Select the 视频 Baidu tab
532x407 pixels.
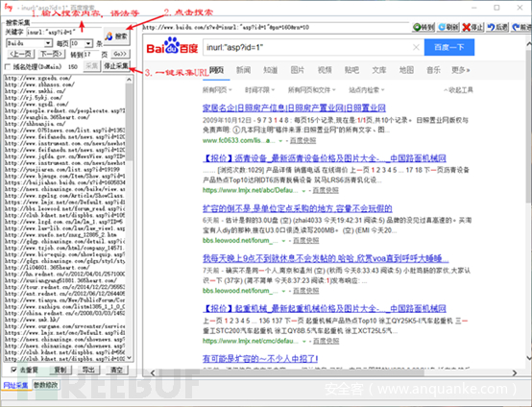coord(325,70)
